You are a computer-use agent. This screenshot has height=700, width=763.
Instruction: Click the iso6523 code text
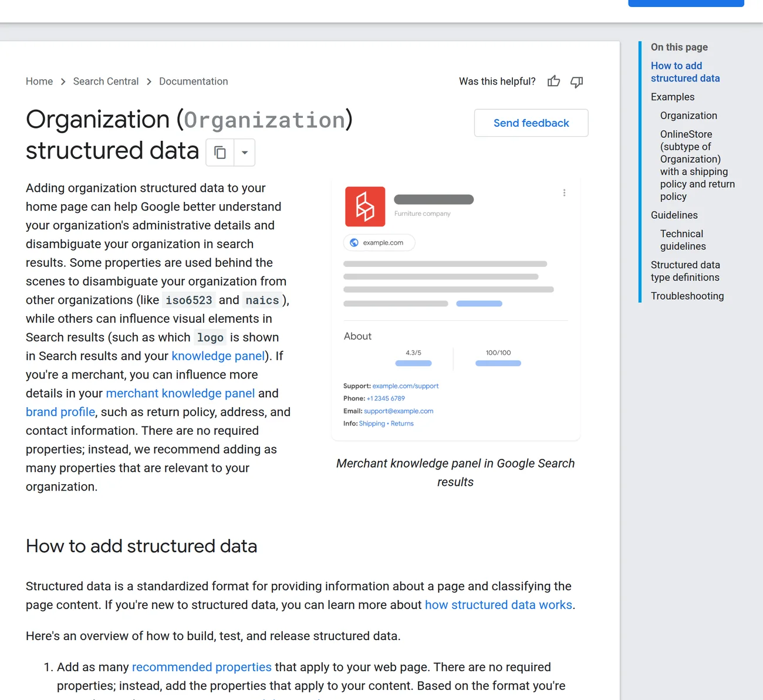tap(189, 300)
